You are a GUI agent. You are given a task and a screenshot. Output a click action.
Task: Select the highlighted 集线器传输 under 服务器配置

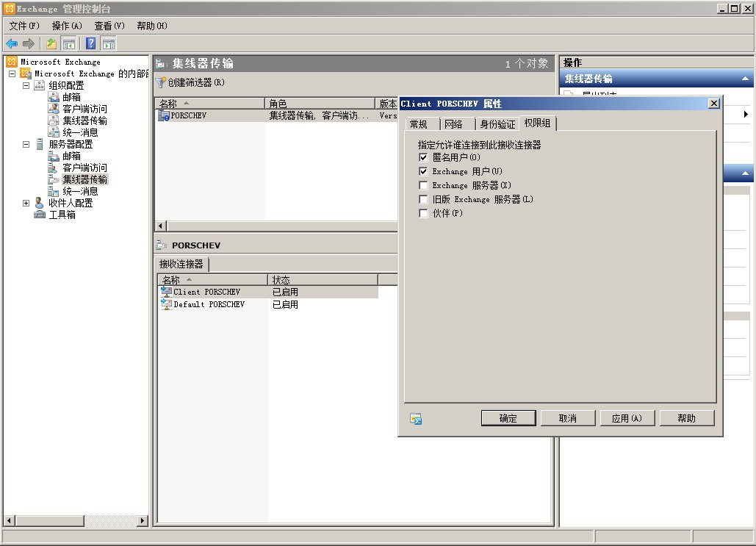click(x=85, y=179)
